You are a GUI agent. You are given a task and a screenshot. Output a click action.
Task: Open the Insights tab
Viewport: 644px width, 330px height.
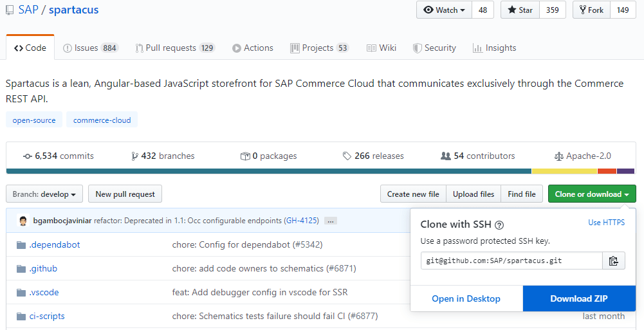tap(494, 48)
